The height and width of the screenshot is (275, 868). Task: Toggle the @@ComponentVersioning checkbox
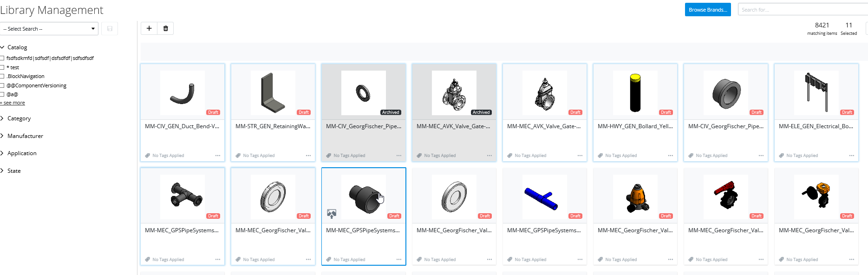[2, 85]
